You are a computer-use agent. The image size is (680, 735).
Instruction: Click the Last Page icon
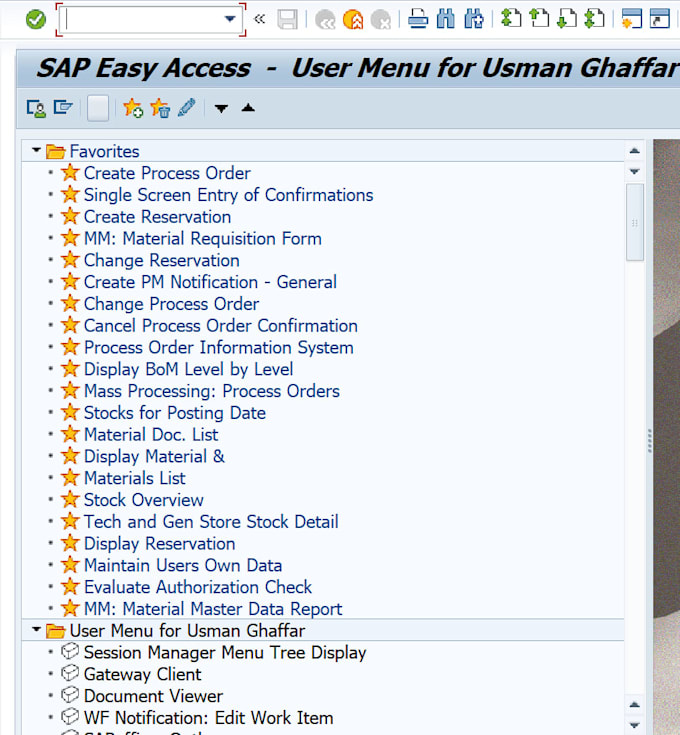click(x=594, y=18)
